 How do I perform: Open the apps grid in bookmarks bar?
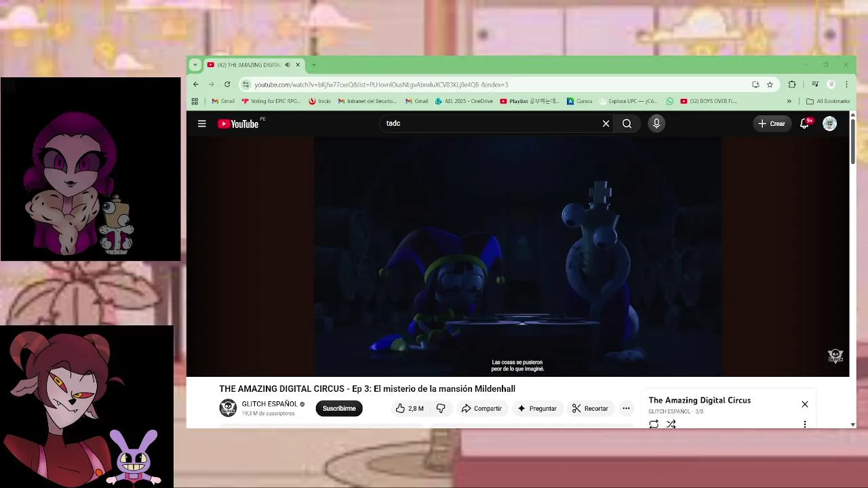pos(195,101)
